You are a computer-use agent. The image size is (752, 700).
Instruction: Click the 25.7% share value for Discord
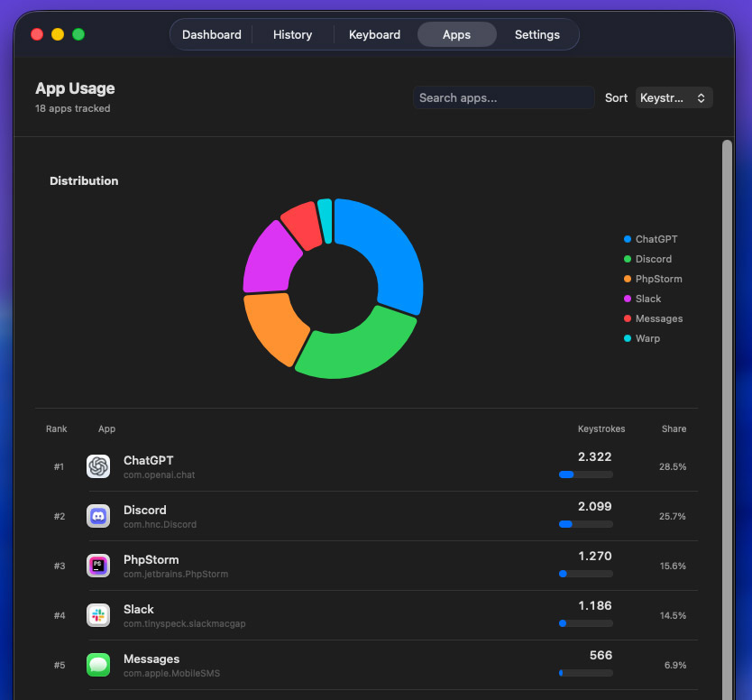tap(673, 516)
